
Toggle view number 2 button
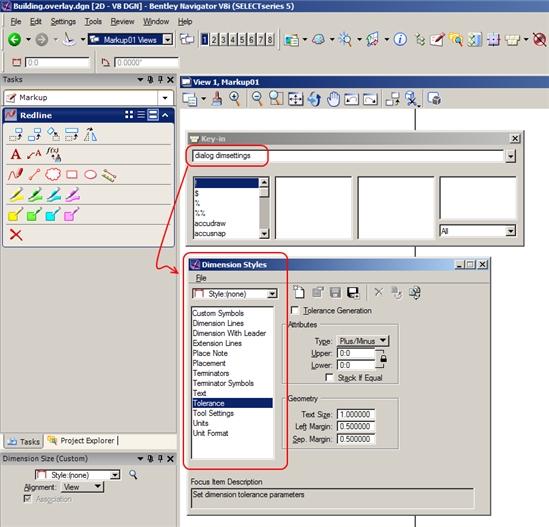click(214, 40)
